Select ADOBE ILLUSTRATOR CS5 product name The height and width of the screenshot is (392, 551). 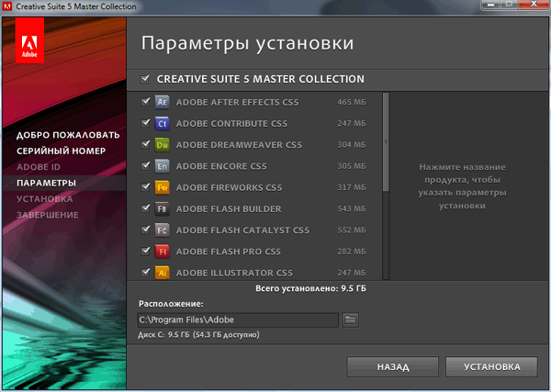(234, 273)
